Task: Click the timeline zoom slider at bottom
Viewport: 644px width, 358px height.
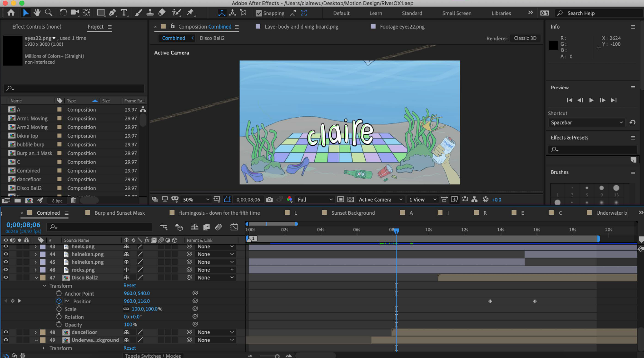Action: pyautogui.click(x=277, y=356)
